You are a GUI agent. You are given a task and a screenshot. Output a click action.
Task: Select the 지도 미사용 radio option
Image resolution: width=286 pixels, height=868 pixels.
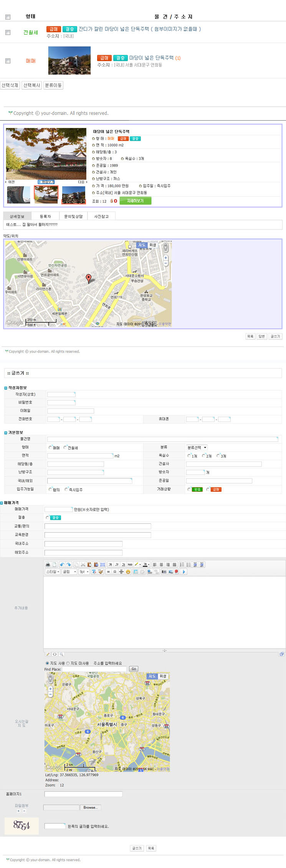point(68,663)
